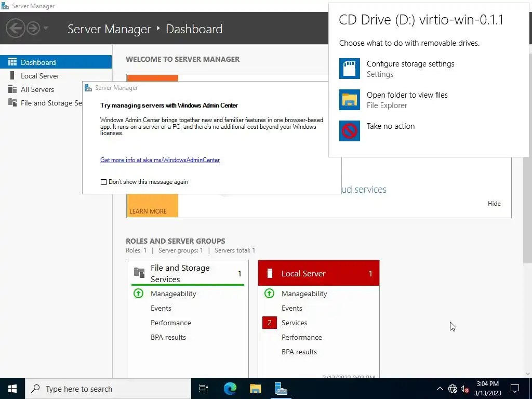
Task: Click the back navigation arrow in Server Manager
Action: coord(15,28)
